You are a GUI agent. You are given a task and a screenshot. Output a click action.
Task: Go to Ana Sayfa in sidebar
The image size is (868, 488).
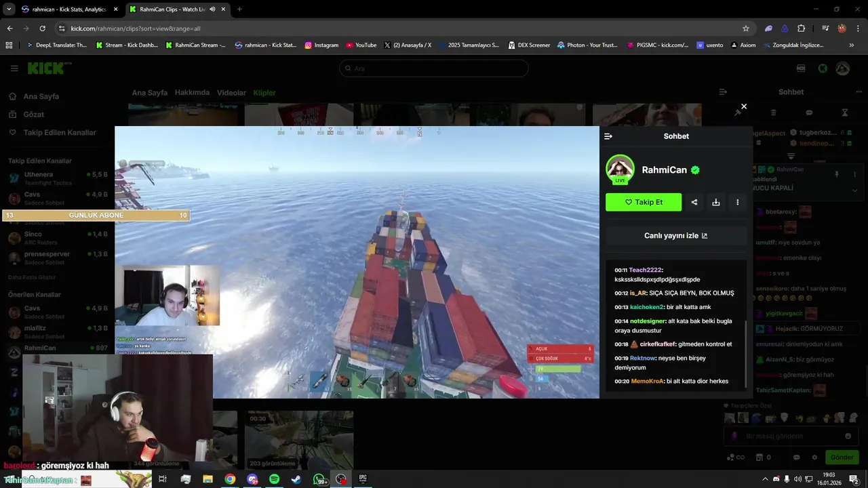(x=41, y=96)
